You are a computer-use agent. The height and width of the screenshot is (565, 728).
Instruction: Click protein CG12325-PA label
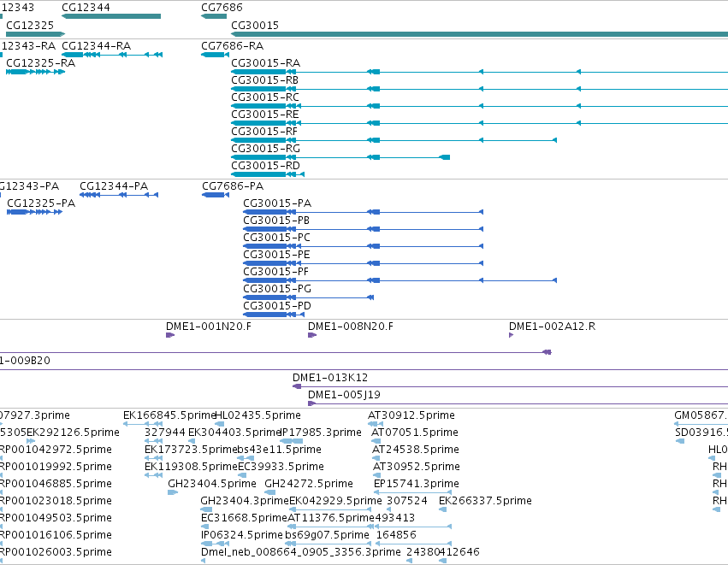tap(41, 203)
